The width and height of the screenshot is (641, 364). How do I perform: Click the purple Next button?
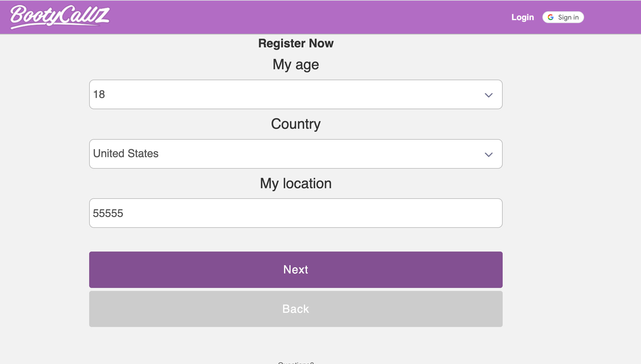(295, 270)
